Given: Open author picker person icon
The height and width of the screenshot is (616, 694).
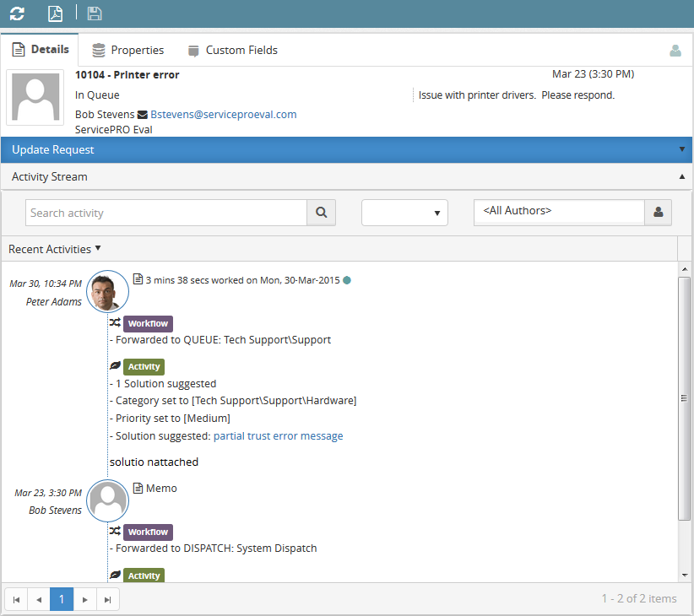Looking at the screenshot, I should (658, 213).
